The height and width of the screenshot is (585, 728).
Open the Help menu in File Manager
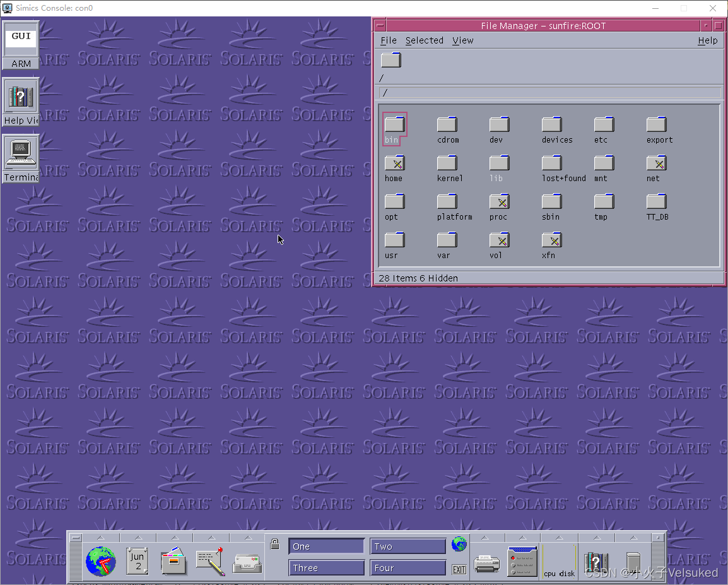point(708,40)
